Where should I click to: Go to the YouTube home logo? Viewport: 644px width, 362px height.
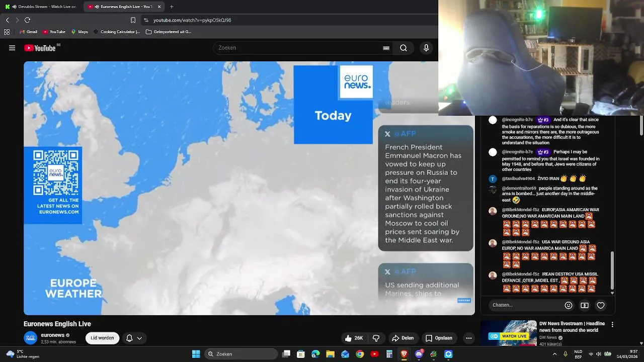40,48
